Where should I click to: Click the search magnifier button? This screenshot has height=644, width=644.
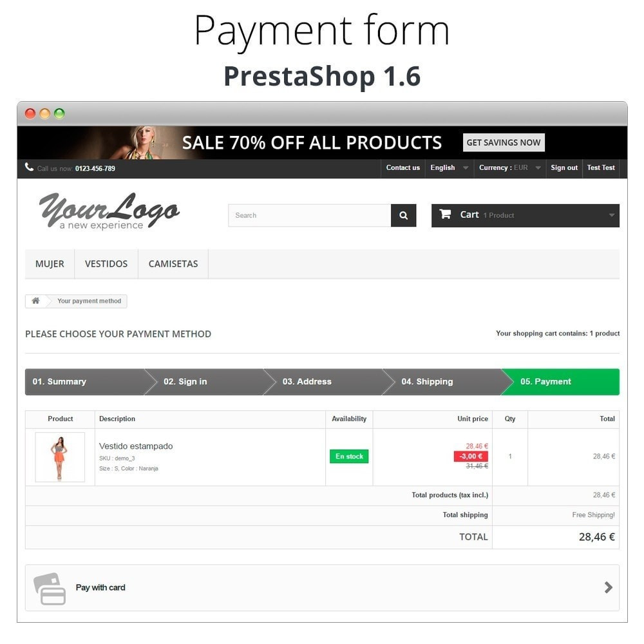tap(403, 215)
